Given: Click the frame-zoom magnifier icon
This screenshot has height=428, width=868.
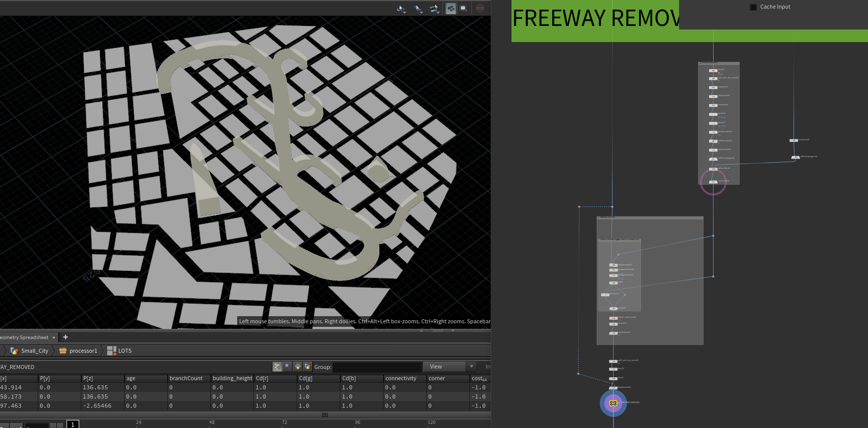Looking at the screenshot, I should click(463, 9).
